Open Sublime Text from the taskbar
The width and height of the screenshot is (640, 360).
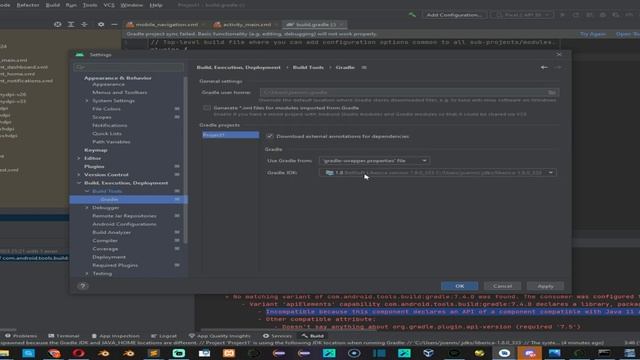click(x=154, y=353)
